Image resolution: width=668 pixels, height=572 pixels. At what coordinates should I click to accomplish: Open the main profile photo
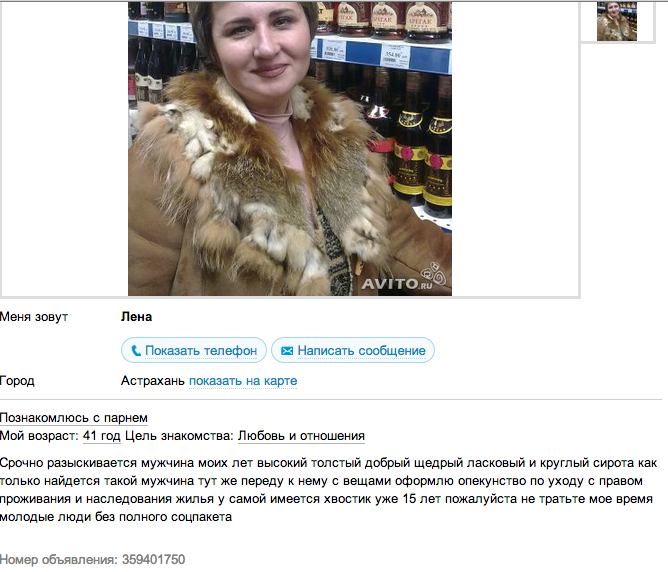point(290,149)
